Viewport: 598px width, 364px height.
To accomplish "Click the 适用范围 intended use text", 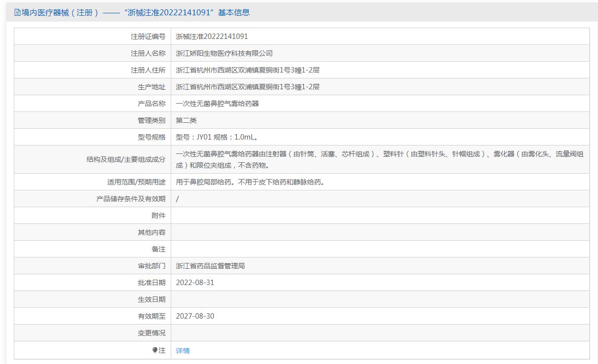I will coord(251,182).
